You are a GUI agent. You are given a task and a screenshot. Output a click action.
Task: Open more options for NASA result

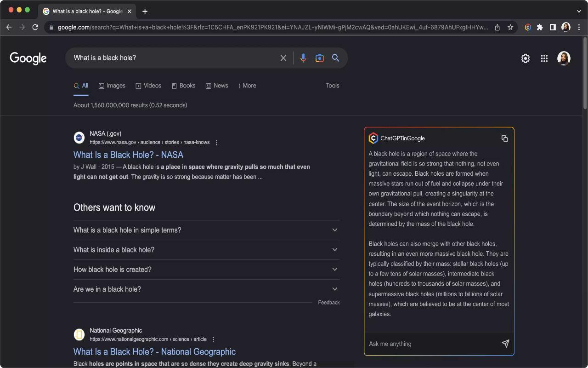(217, 143)
